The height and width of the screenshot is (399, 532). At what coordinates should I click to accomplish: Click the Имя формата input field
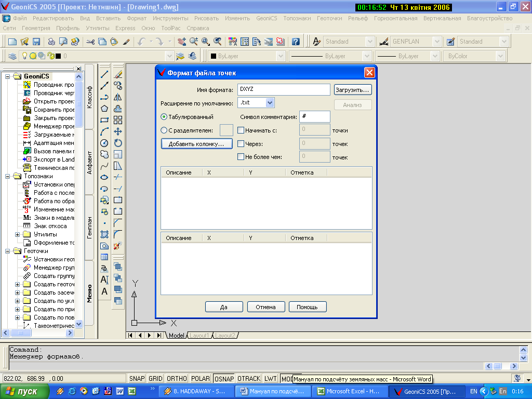(x=284, y=90)
